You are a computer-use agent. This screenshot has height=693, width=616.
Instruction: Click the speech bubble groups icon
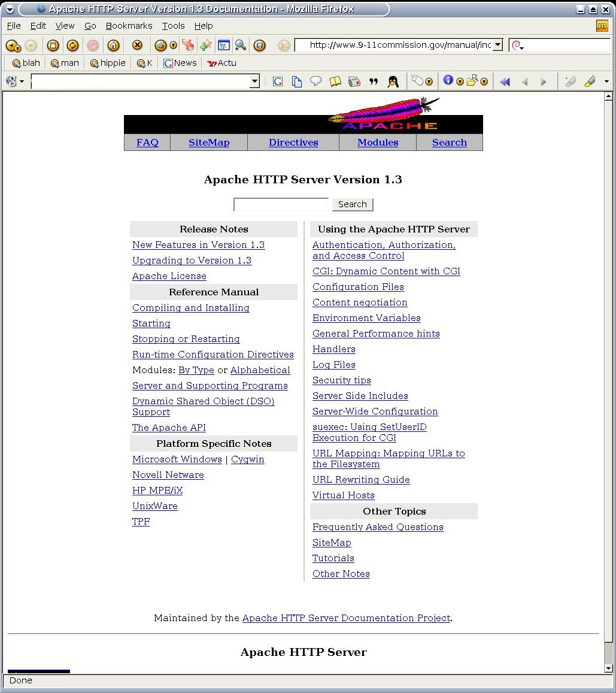coord(315,81)
